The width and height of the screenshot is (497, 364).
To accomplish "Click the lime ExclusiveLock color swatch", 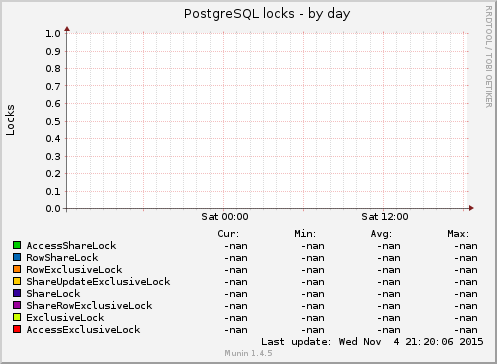I will pyautogui.click(x=17, y=317).
